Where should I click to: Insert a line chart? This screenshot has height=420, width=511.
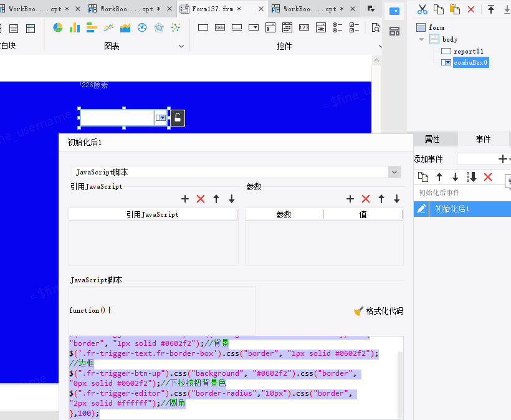coord(108,27)
